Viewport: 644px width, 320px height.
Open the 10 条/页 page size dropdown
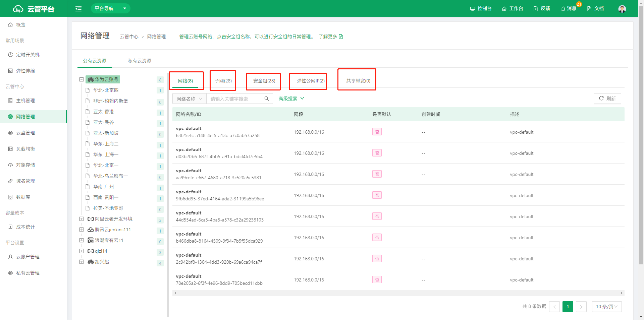pyautogui.click(x=607, y=307)
